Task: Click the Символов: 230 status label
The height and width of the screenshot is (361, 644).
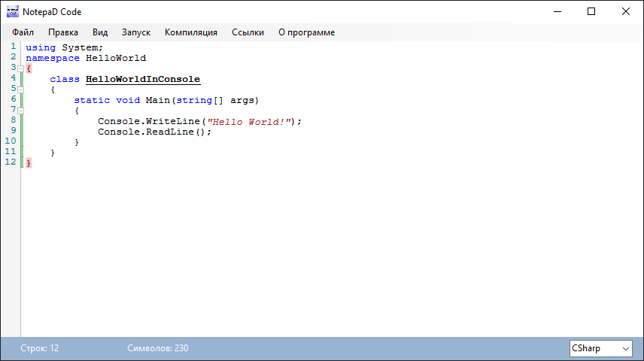Action: [158, 348]
